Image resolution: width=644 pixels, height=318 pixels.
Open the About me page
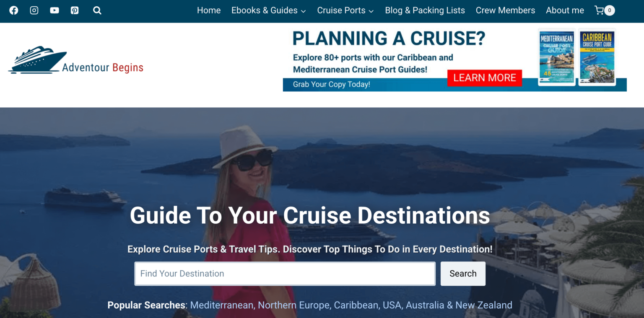[x=565, y=10]
